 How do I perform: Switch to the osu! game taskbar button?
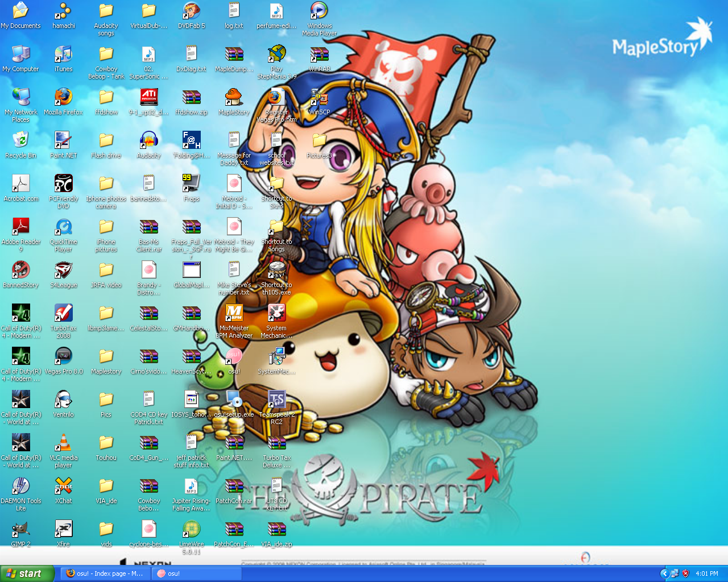(x=197, y=573)
